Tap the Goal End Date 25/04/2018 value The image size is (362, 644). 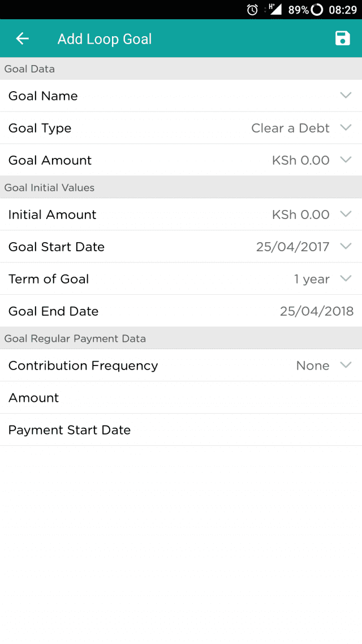[x=316, y=311]
